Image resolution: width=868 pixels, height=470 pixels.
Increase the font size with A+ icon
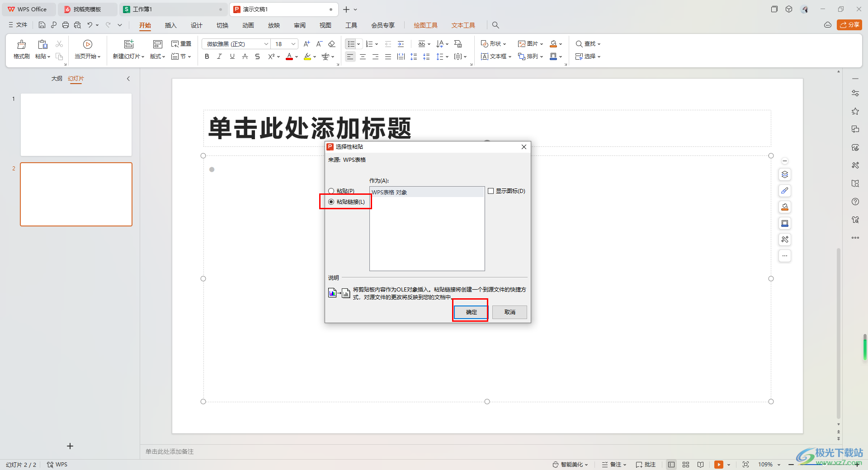307,44
